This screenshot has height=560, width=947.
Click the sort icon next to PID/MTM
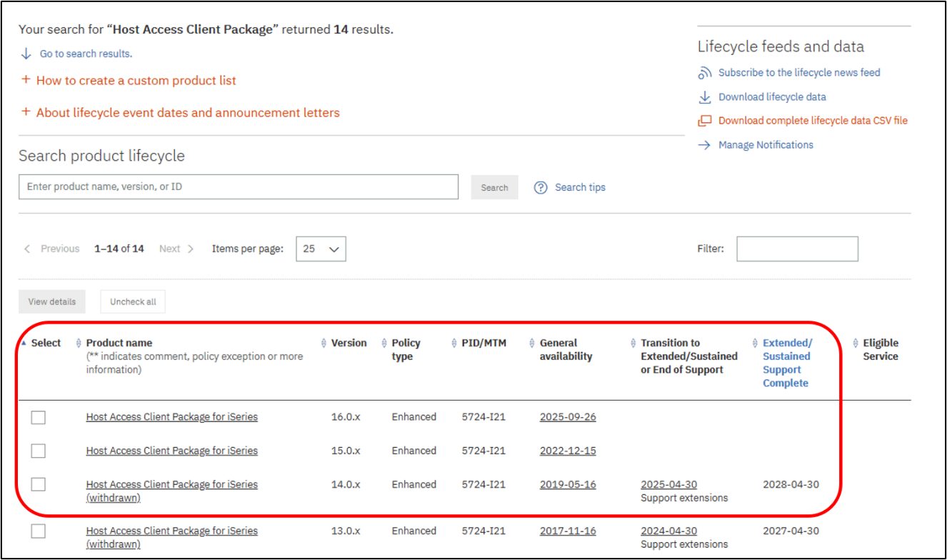[x=454, y=343]
